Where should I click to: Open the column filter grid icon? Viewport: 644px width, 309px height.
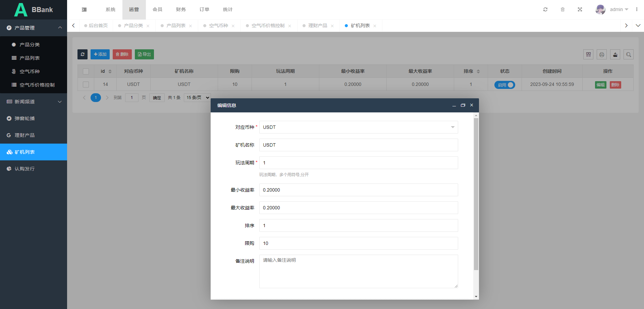pos(588,54)
